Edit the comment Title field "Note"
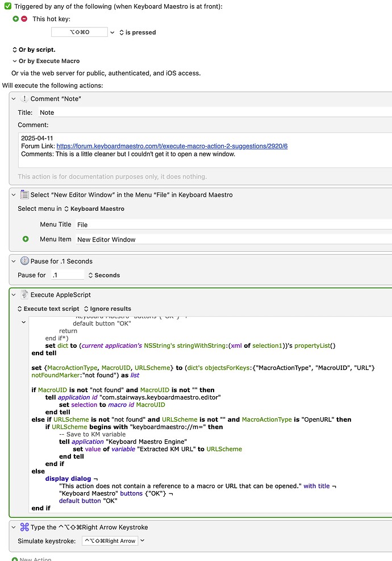392x561 pixels. [x=215, y=113]
